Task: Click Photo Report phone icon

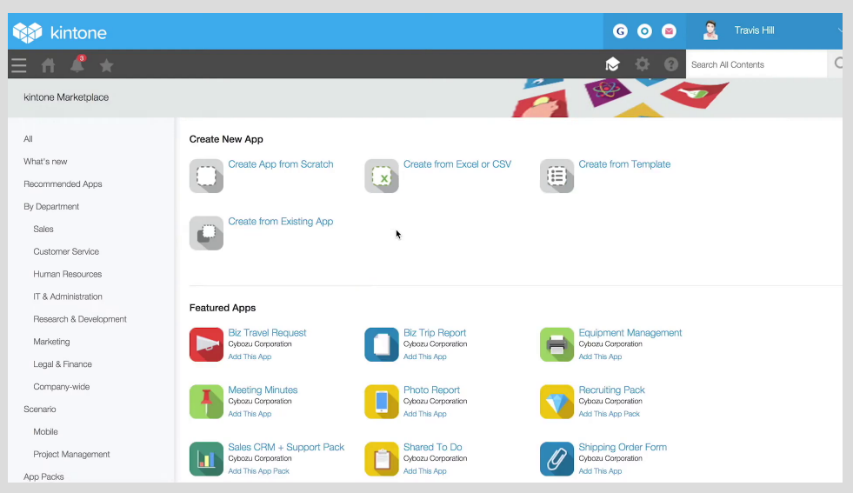Action: 381,402
